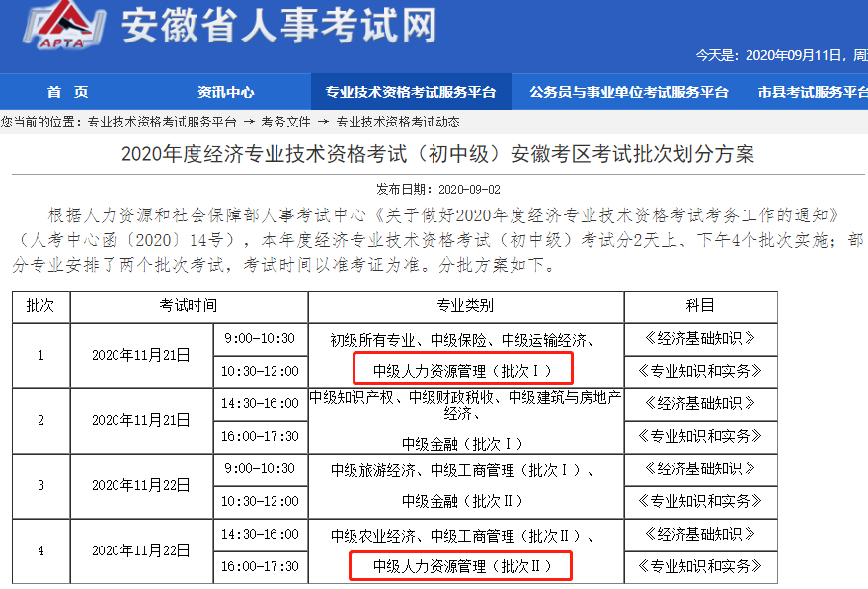This screenshot has width=868, height=589.
Task: Click the article title about 考试批次划分方案
Action: click(437, 155)
